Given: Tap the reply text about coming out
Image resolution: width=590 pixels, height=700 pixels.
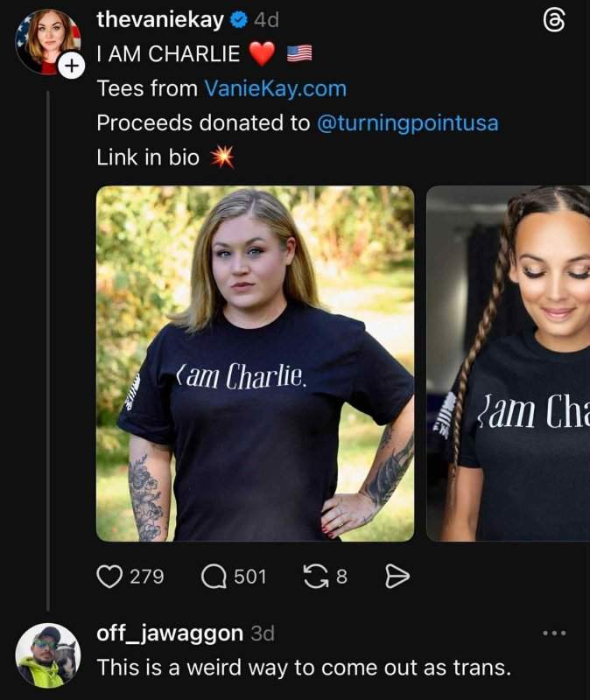Looking at the screenshot, I should [x=303, y=668].
